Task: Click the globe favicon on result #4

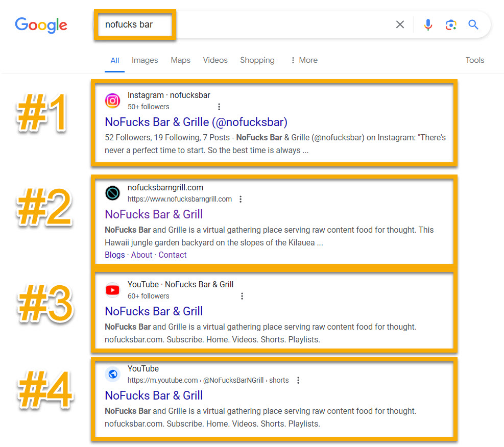Action: click(x=112, y=374)
